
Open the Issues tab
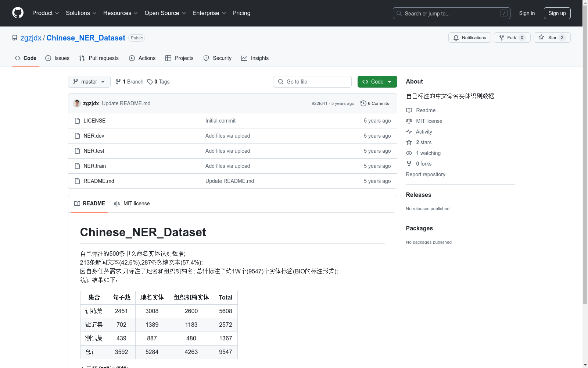click(57, 58)
